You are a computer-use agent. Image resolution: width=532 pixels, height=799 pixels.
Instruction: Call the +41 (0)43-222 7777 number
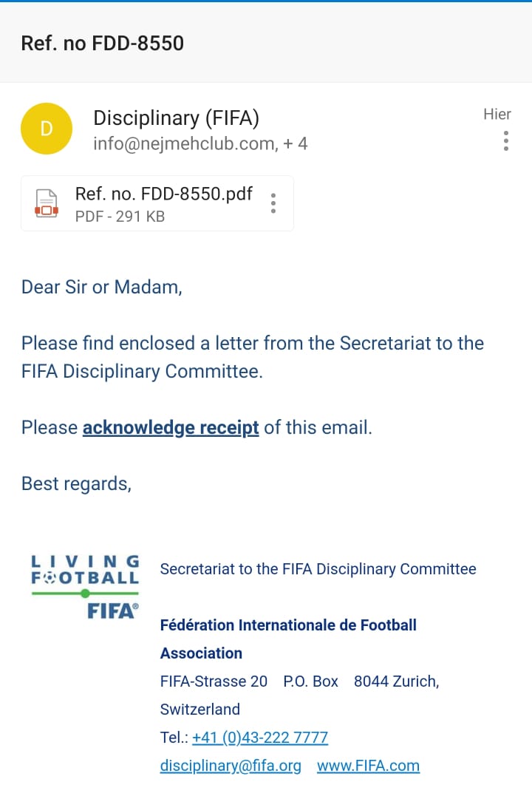coord(259,737)
